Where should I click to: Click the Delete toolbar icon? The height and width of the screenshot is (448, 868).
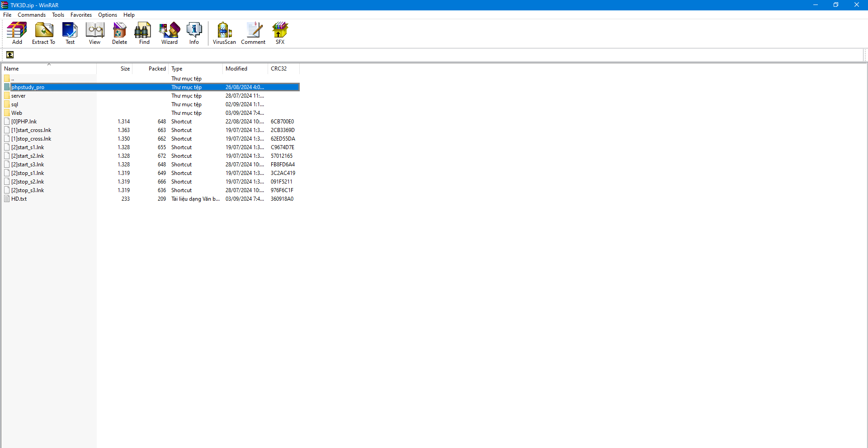click(120, 33)
